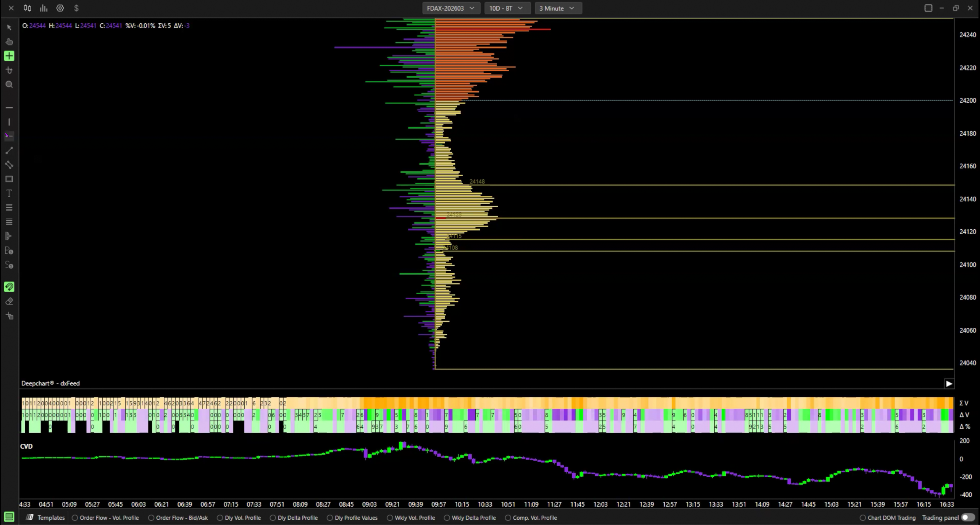Select the magnifier zoom tool
The height and width of the screenshot is (525, 980).
(x=9, y=85)
